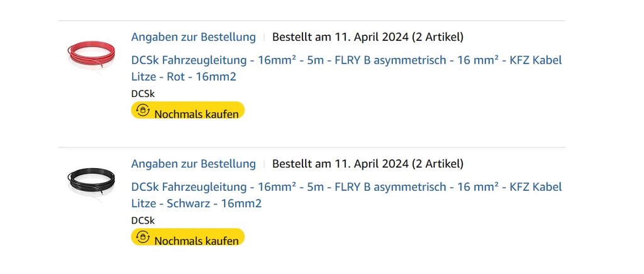Open the red cable product thumbnail

pyautogui.click(x=91, y=57)
